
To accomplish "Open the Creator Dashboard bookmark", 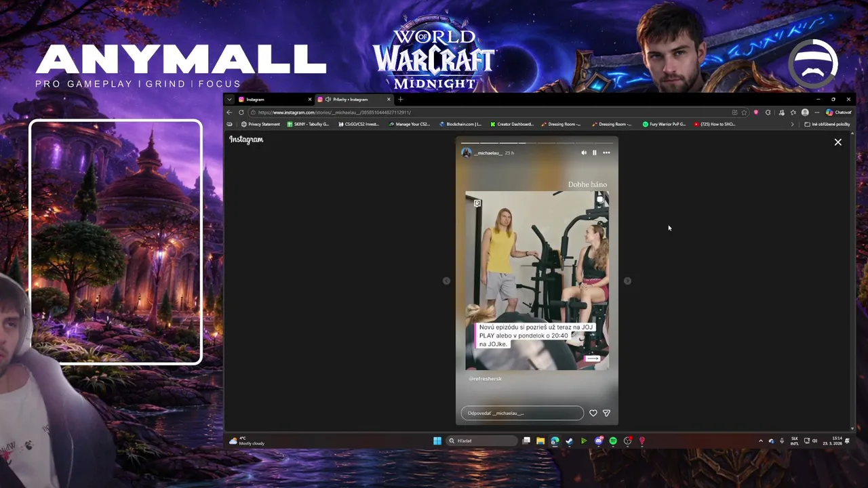I will pos(512,124).
